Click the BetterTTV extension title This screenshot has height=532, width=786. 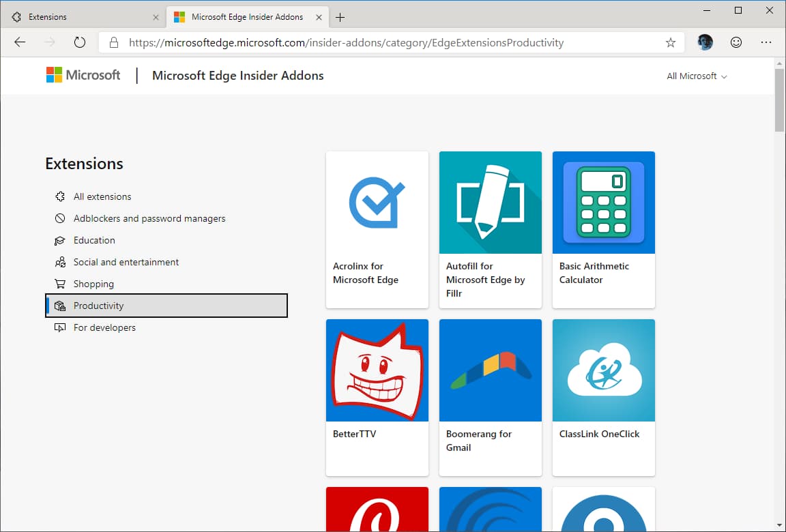(x=354, y=434)
